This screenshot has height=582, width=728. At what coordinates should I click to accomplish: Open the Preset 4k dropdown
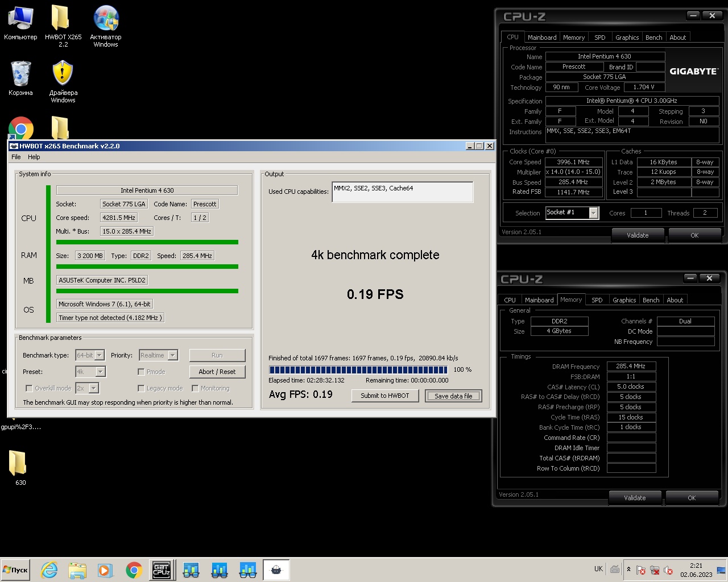[x=100, y=372]
